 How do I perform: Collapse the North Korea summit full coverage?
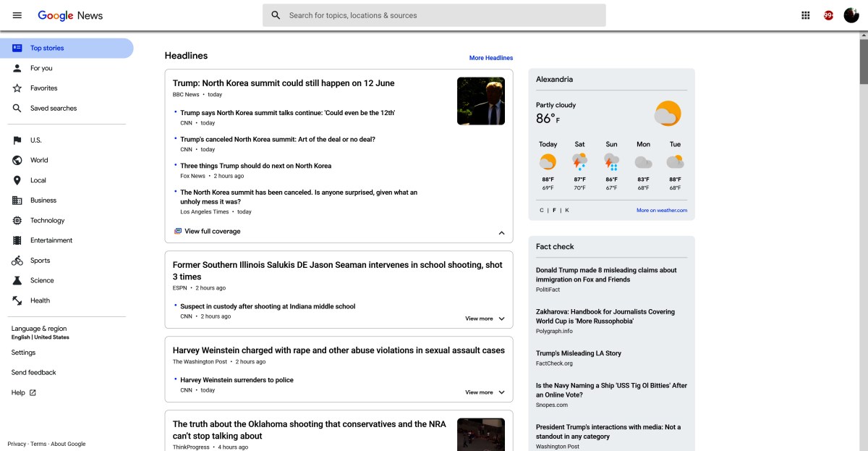501,232
